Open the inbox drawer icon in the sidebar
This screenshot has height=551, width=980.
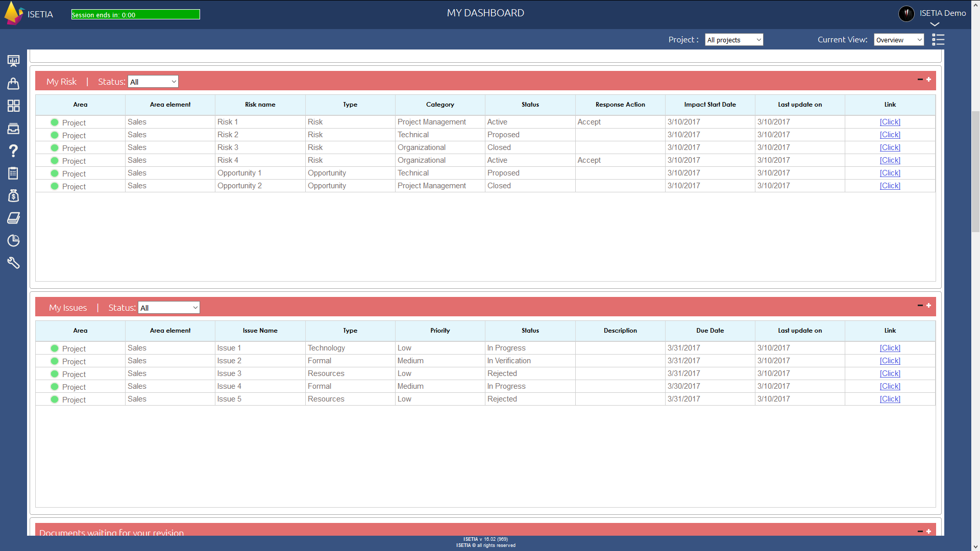click(13, 129)
